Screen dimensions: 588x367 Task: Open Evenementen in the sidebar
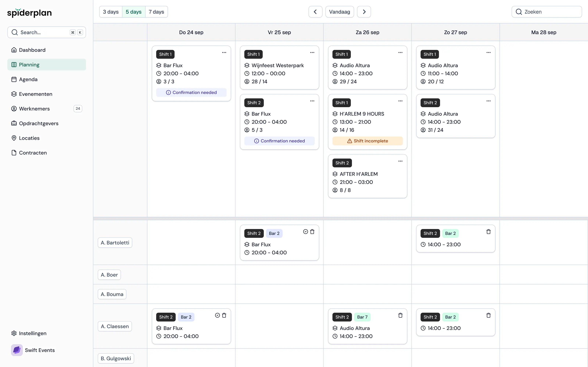[x=35, y=94]
